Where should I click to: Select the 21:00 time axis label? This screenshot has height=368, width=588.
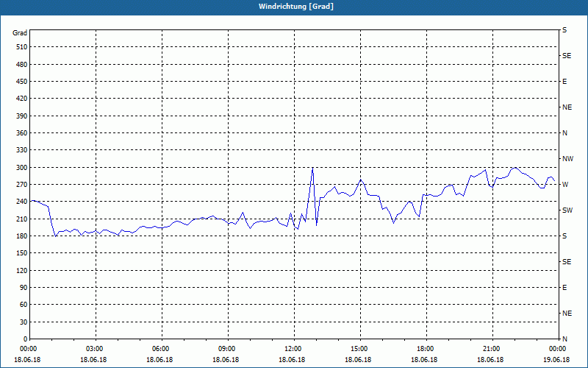coord(492,349)
